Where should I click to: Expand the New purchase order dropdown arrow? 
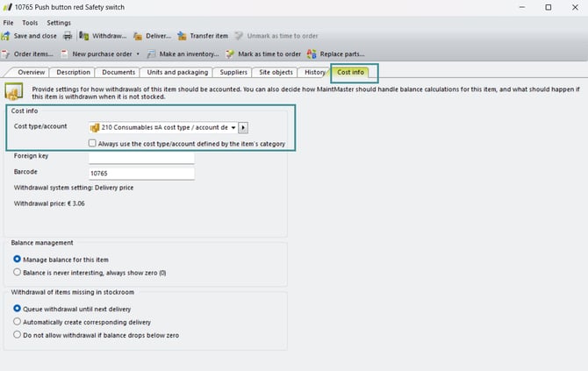point(137,54)
